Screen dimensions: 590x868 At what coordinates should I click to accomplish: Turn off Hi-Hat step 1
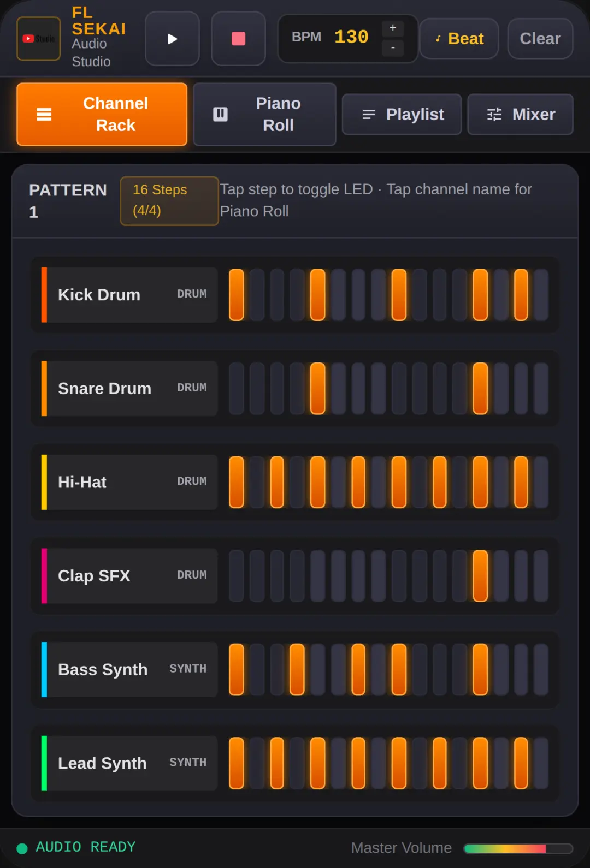click(237, 482)
